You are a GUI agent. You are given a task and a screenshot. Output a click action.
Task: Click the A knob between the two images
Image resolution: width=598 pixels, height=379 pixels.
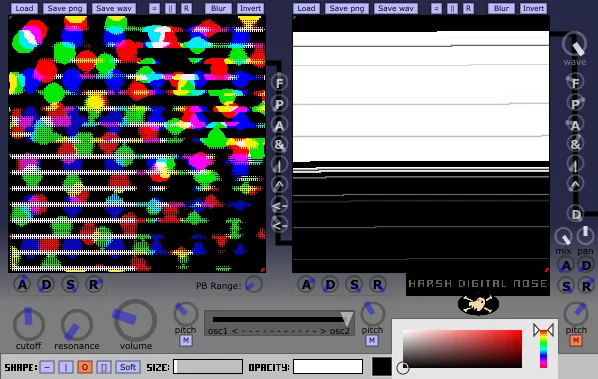point(279,125)
